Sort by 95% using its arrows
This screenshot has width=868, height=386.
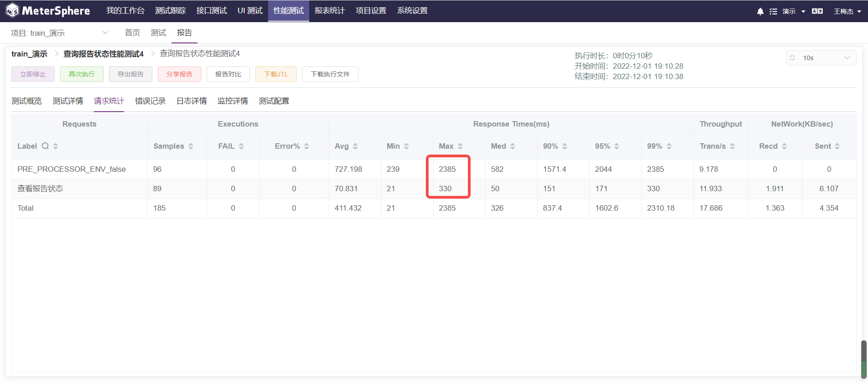pyautogui.click(x=617, y=146)
